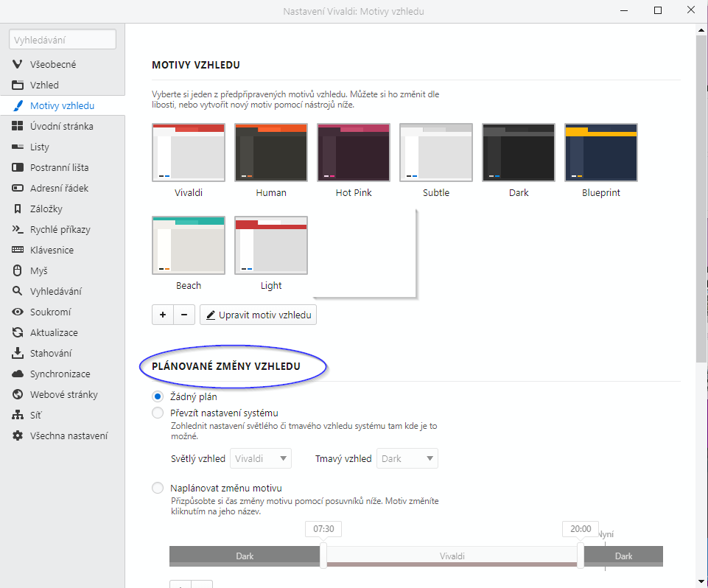Show Všechna nastavení
The height and width of the screenshot is (588, 708).
(x=63, y=435)
